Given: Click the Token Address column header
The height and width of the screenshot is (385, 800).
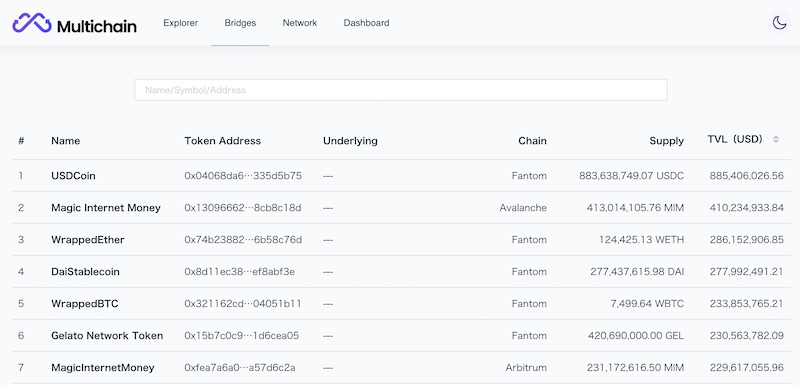Looking at the screenshot, I should 222,141.
